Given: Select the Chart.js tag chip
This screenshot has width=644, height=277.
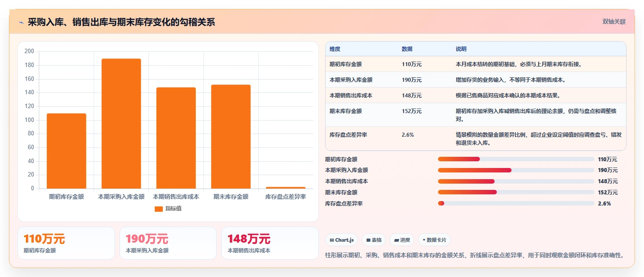Looking at the screenshot, I should tap(342, 240).
